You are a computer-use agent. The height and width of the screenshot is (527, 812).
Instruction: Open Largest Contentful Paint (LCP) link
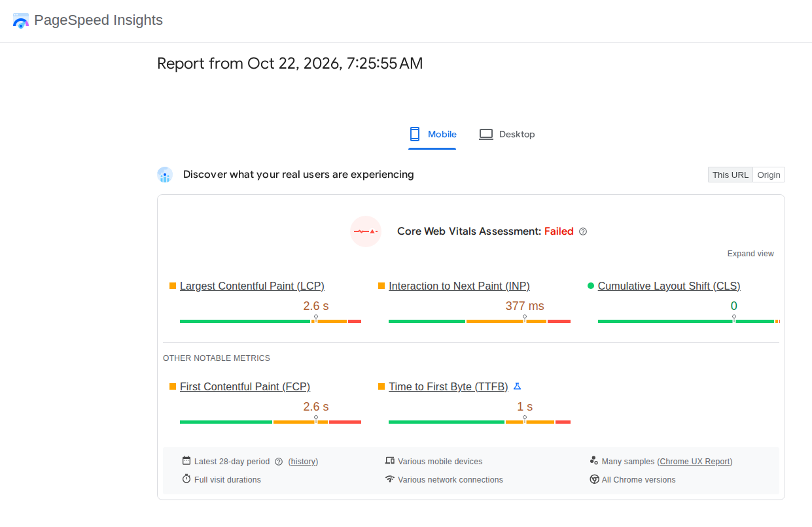(252, 286)
